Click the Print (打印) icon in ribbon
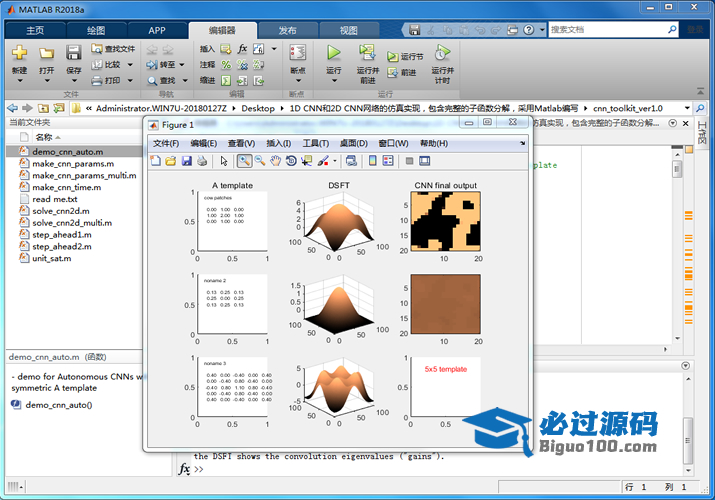This screenshot has height=500, width=715. pos(97,81)
